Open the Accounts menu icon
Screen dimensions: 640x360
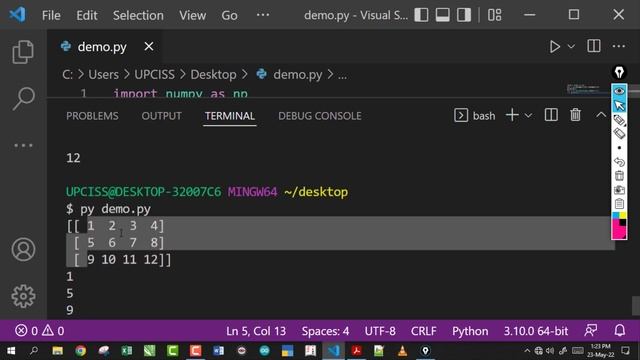(x=23, y=249)
